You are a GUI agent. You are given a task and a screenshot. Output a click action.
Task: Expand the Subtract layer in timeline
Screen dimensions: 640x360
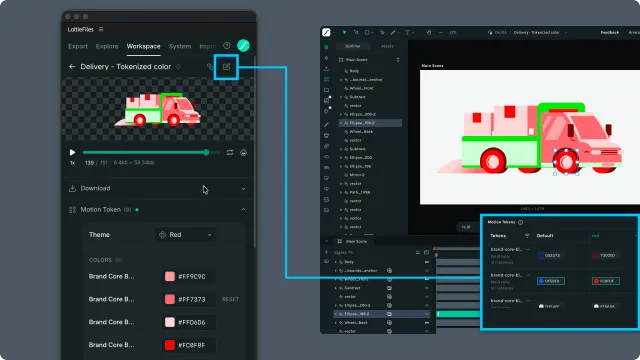pos(336,288)
